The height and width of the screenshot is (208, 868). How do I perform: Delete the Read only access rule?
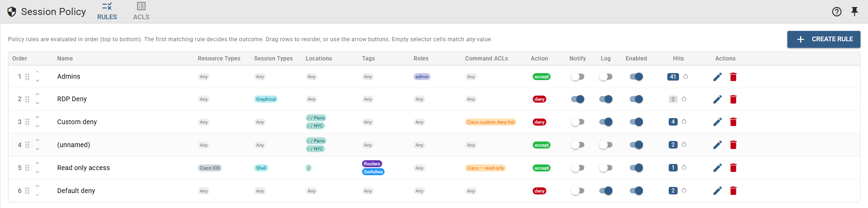pos(733,168)
